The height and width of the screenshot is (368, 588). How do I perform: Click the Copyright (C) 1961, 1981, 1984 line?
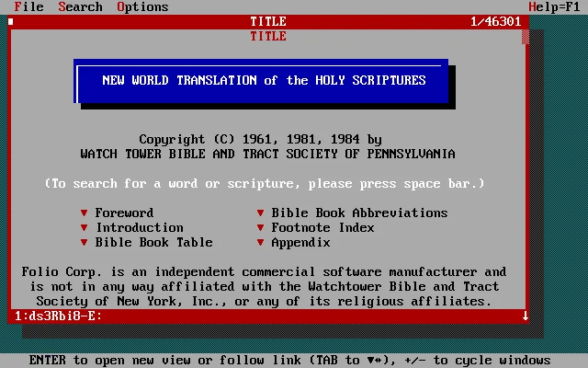tap(260, 140)
